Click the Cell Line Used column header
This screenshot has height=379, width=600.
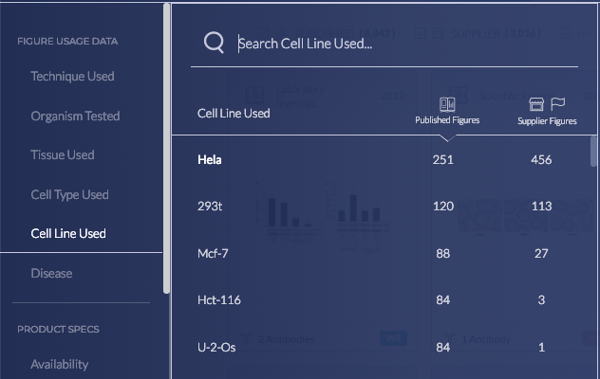pyautogui.click(x=233, y=113)
